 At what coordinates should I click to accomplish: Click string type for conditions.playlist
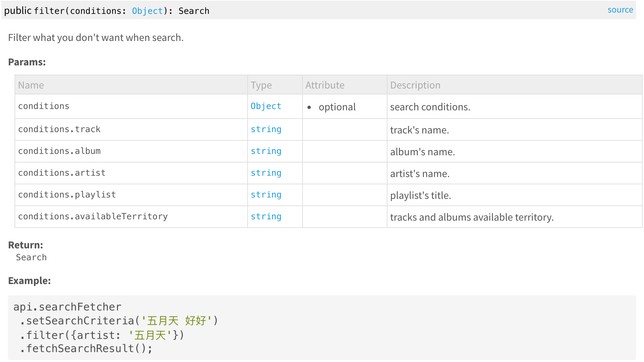266,195
